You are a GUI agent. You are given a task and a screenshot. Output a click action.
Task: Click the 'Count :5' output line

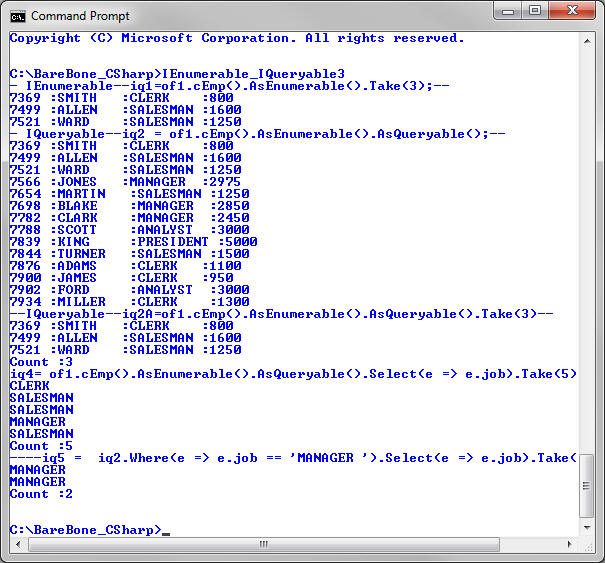click(x=41, y=446)
